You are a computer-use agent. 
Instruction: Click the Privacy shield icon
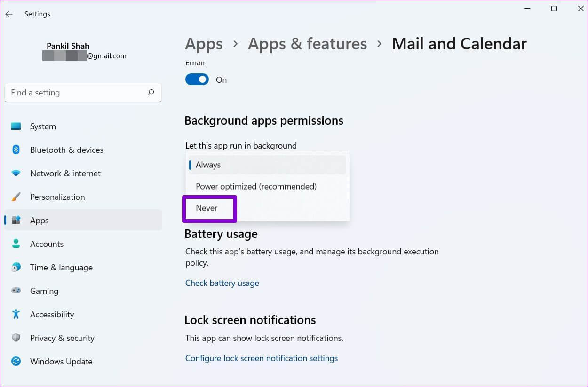16,338
